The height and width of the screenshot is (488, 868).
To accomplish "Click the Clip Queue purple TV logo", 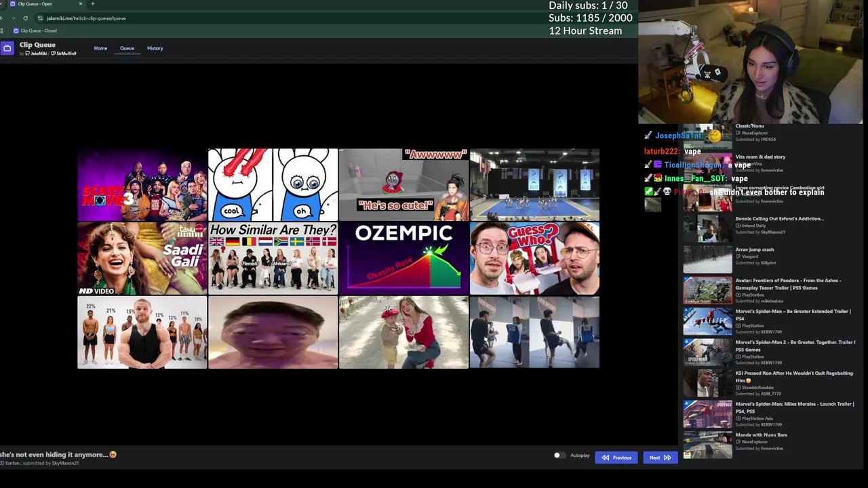I will coord(7,48).
